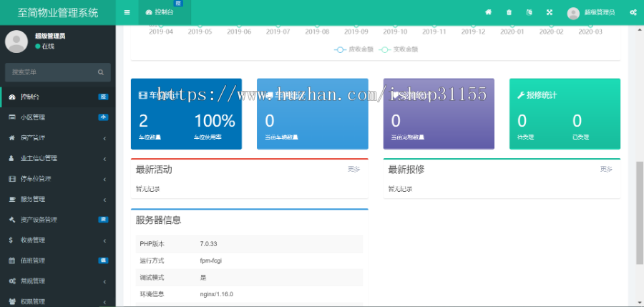Toggle the 应收金额 series in the chart legend

coord(353,49)
